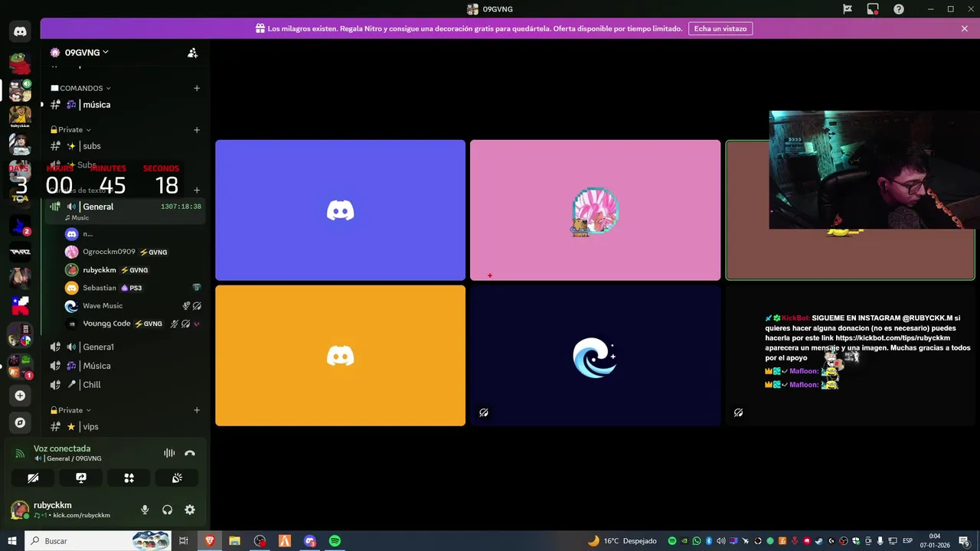Open the Windows Start menu
The height and width of the screenshot is (551, 980).
point(12,541)
